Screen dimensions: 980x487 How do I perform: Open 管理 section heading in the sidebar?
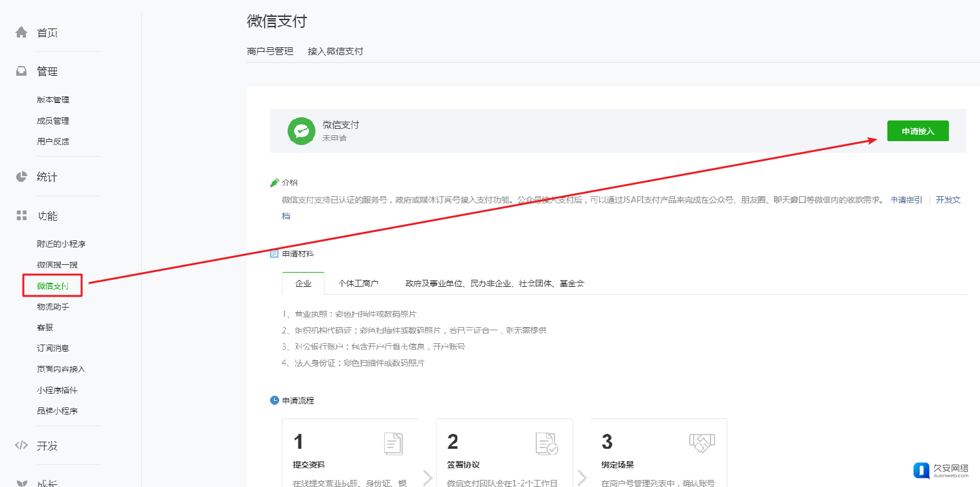pos(47,72)
